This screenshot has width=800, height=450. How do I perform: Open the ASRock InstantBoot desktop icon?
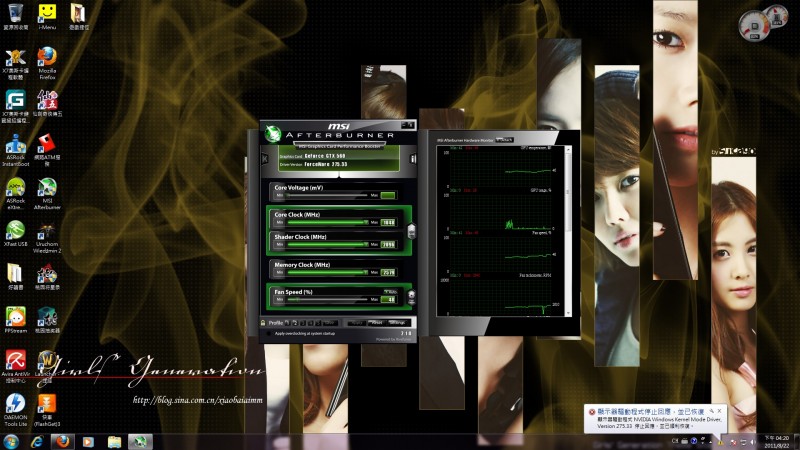(16, 151)
